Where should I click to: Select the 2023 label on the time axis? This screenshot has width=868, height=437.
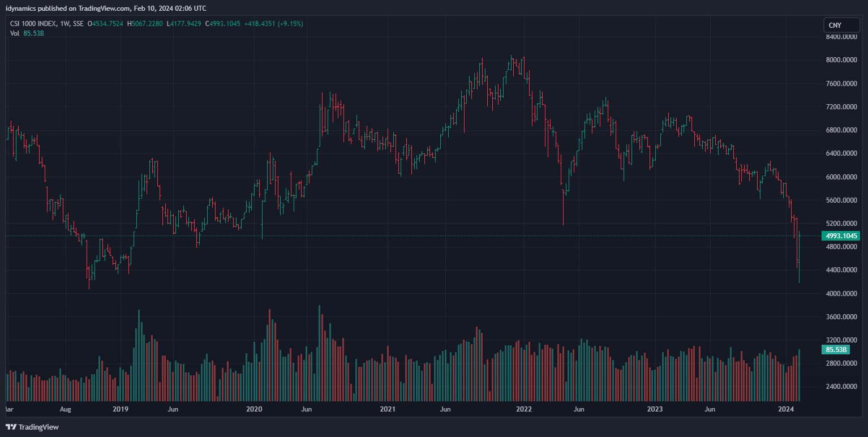655,409
